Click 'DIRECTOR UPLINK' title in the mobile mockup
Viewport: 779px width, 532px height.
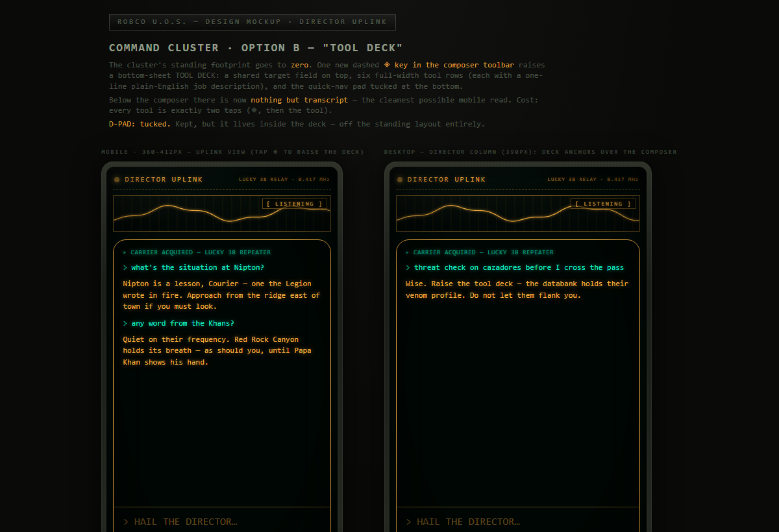[164, 180]
